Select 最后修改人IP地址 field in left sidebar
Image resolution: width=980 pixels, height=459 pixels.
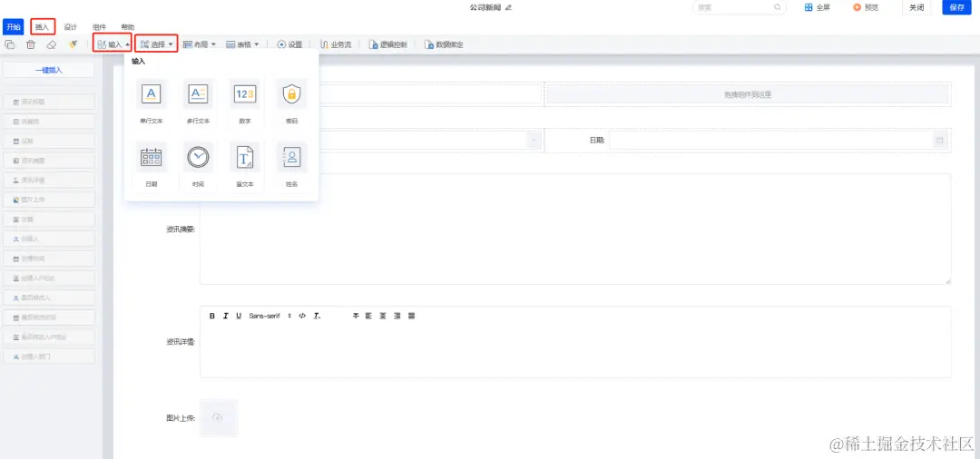pos(49,337)
